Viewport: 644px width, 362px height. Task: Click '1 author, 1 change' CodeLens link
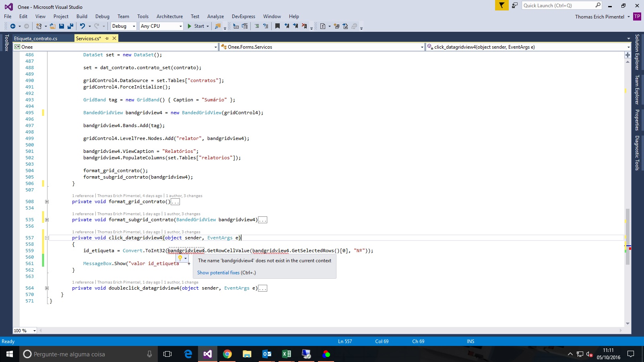pyautogui.click(x=181, y=282)
